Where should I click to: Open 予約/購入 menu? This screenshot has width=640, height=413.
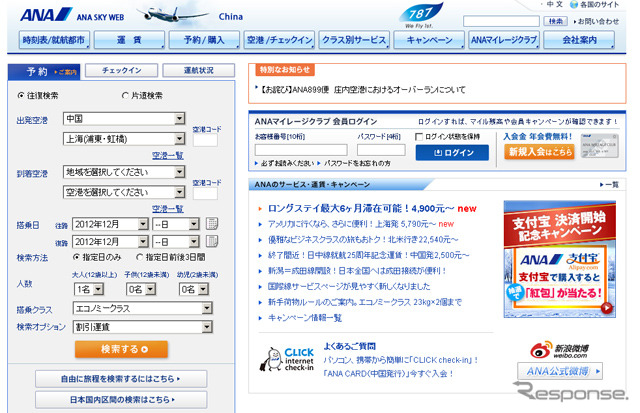(204, 40)
